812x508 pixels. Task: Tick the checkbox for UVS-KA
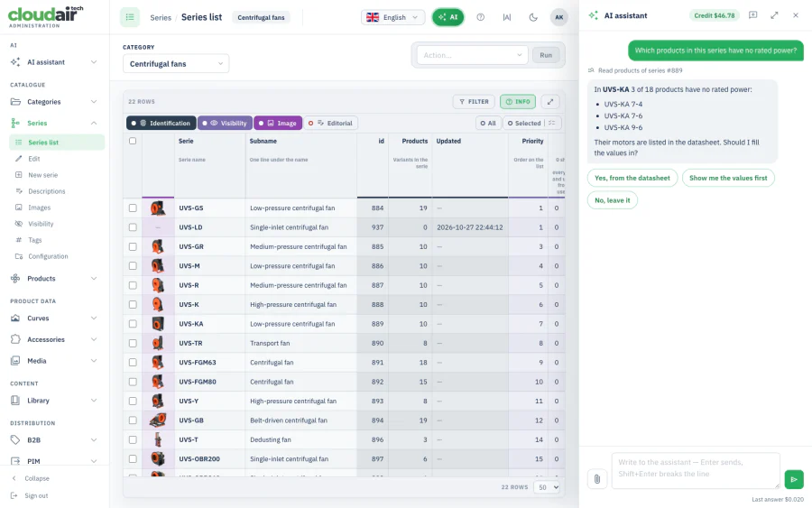(x=133, y=324)
